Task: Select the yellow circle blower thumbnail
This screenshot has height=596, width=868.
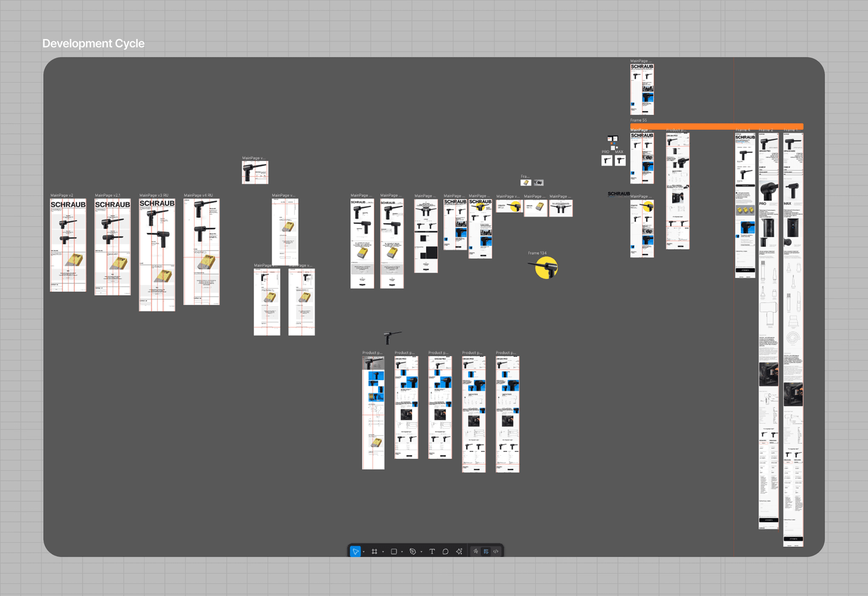Action: tap(546, 268)
